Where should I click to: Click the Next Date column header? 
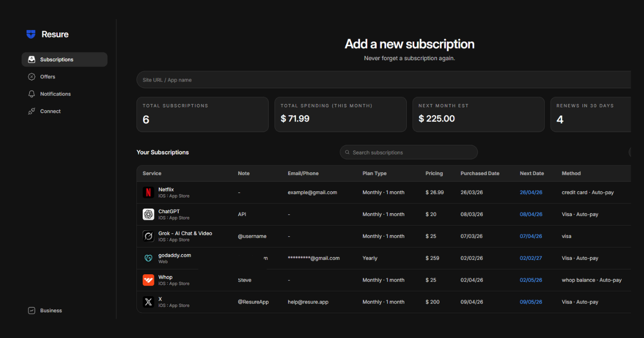point(532,173)
